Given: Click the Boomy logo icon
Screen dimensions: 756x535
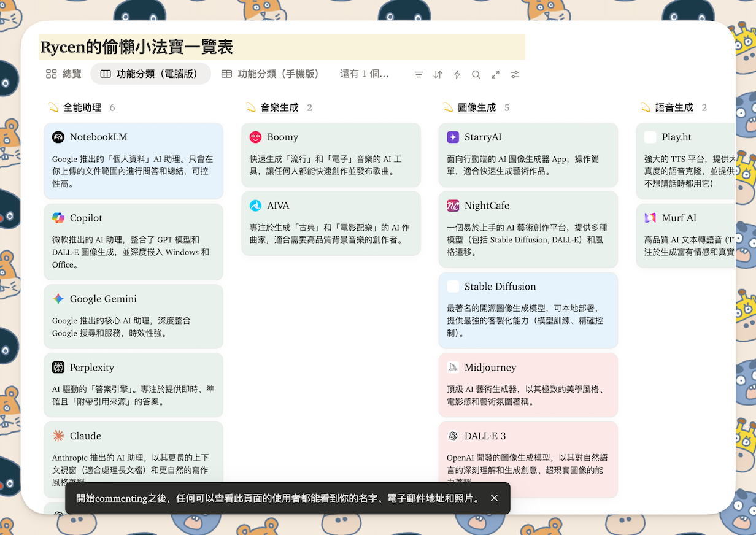Looking at the screenshot, I should coord(256,137).
